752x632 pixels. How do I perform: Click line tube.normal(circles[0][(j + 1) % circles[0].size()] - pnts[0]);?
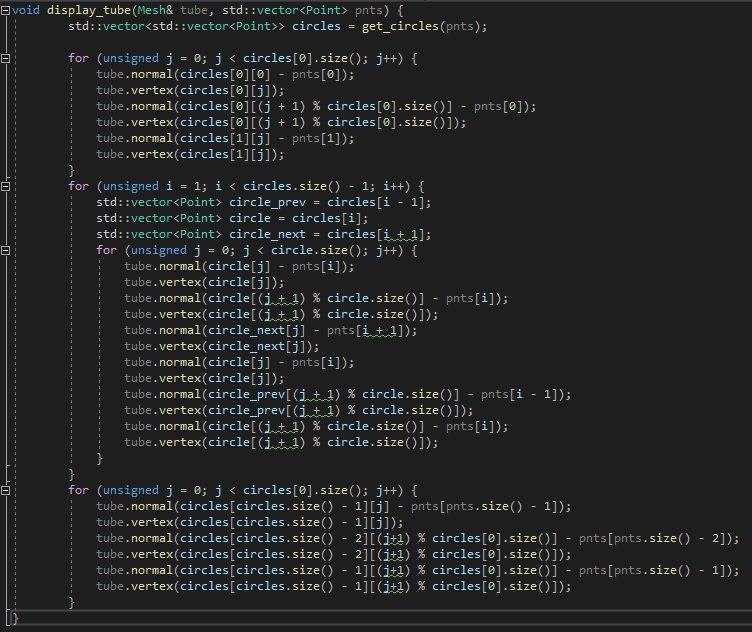click(316, 106)
